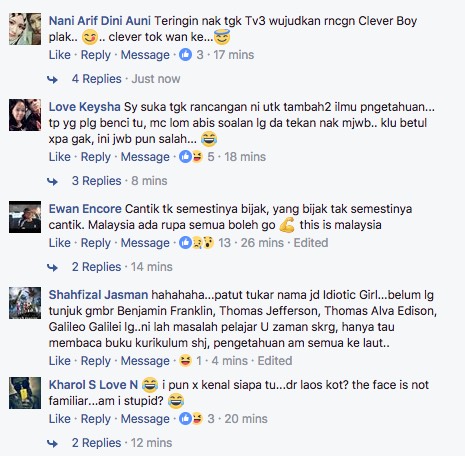465x456 pixels.
Task: Click reply arrow icon under Nani Arif's comment
Action: [x=52, y=79]
